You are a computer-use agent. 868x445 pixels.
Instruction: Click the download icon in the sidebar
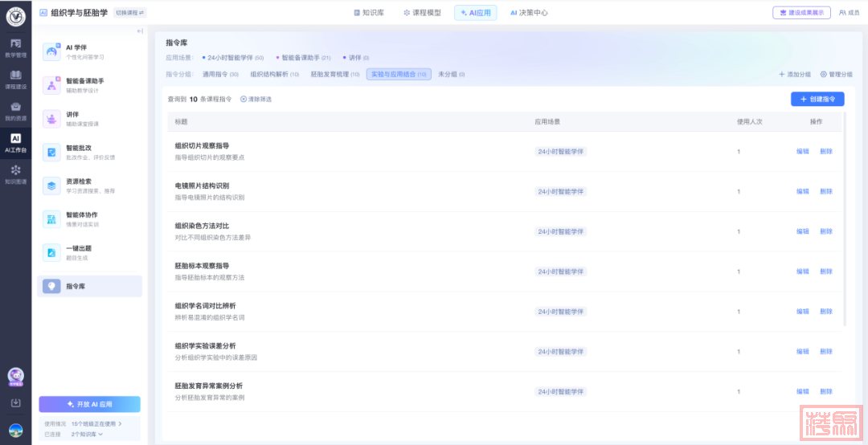[15, 402]
